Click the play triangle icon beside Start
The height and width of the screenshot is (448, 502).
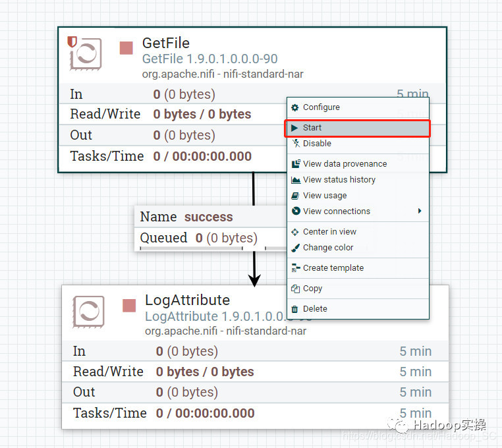(294, 128)
